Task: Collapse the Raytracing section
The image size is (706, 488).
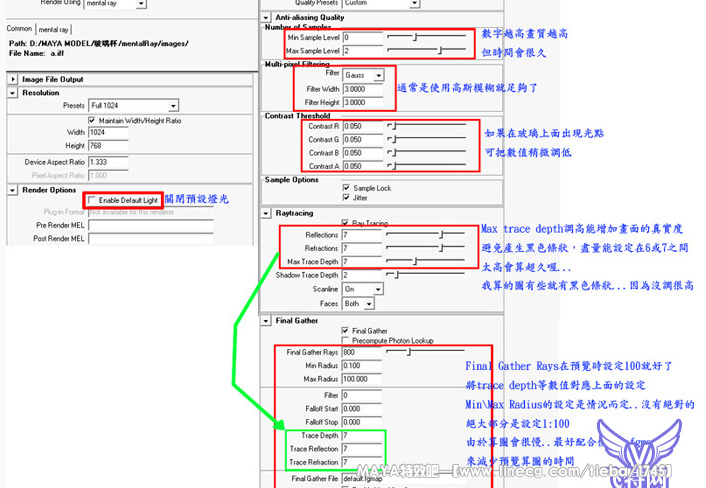Action: pos(266,213)
